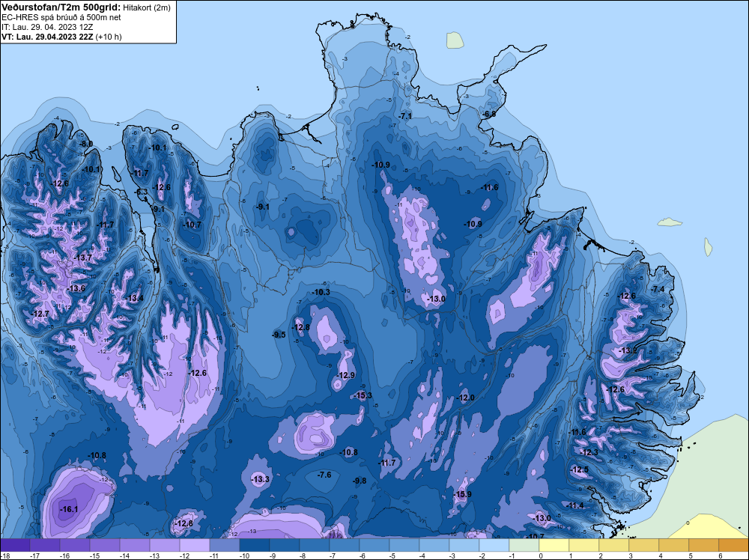Click the legend swatch marked -13
This screenshot has width=749, height=560.
[x=164, y=545]
